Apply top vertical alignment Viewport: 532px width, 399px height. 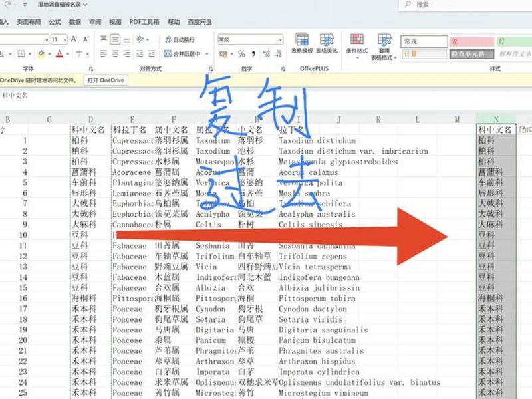(104, 39)
